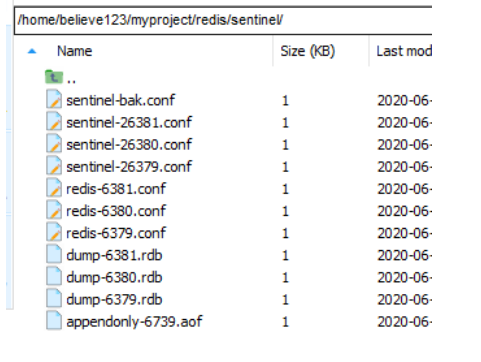The width and height of the screenshot is (481, 362).
Task: Select the ".." parent directory entry text
Action: pyautogui.click(x=71, y=81)
